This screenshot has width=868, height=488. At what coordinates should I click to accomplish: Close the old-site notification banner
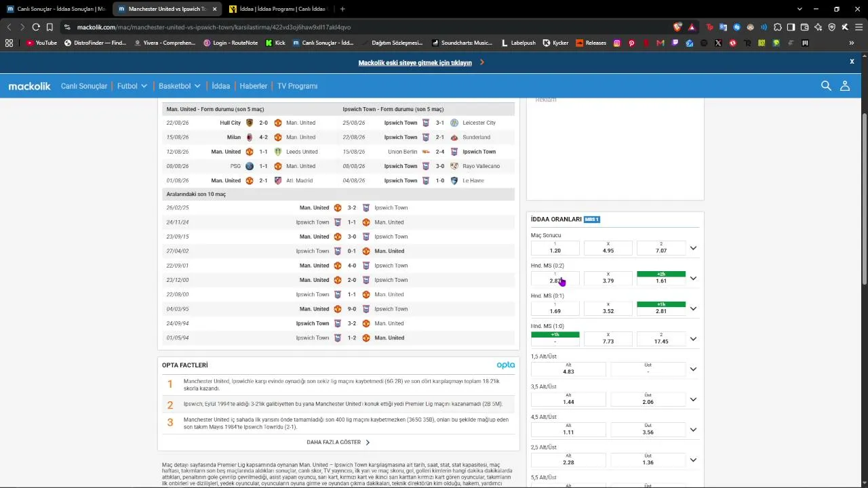coord(852,62)
